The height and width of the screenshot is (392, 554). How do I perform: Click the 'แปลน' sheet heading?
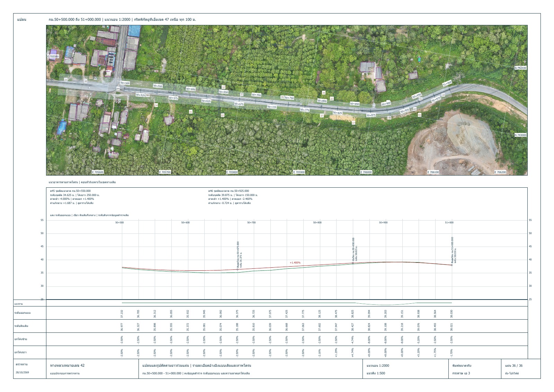[21, 19]
